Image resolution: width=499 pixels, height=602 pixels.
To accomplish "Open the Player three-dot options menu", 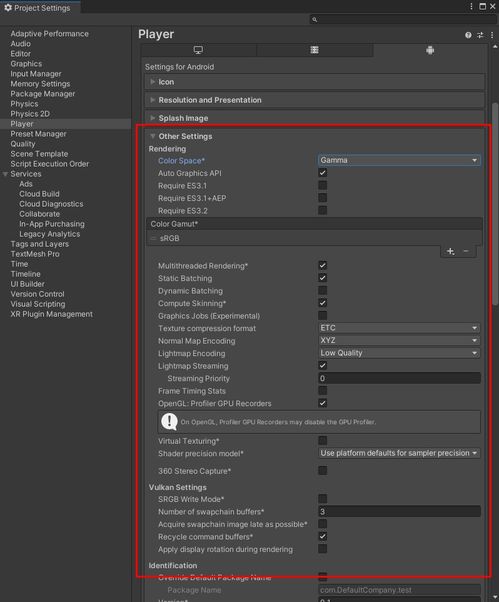I will 492,35.
